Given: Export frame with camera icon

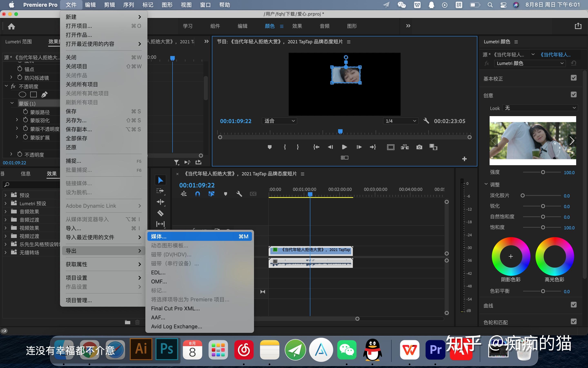Looking at the screenshot, I should point(419,147).
